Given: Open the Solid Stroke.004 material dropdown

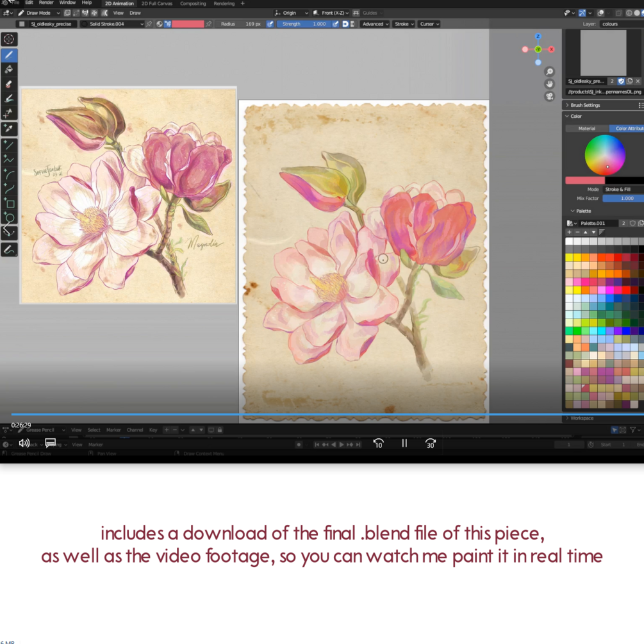Looking at the screenshot, I should pos(113,24).
